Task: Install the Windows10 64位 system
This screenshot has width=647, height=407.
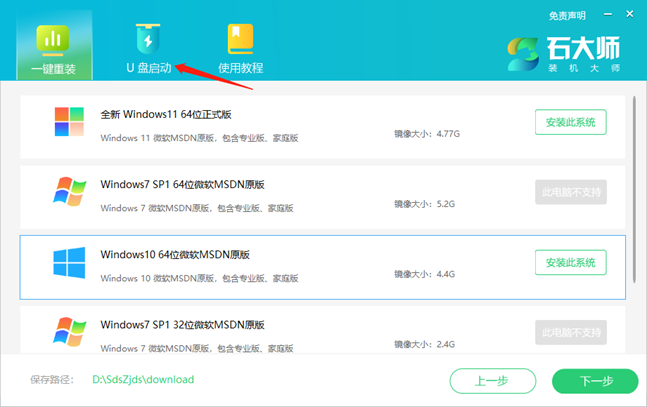Action: tap(571, 263)
